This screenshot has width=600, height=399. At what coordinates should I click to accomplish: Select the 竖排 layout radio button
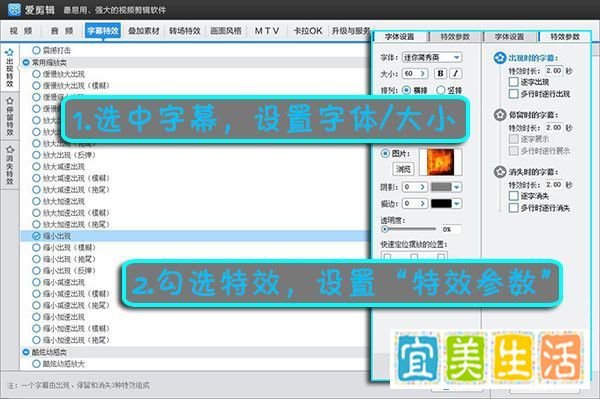[x=441, y=90]
